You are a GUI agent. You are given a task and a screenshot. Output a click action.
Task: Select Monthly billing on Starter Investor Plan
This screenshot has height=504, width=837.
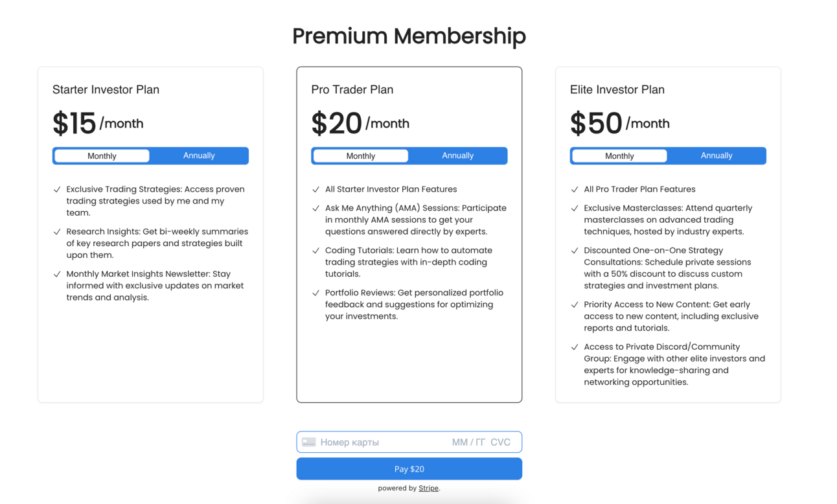click(102, 156)
